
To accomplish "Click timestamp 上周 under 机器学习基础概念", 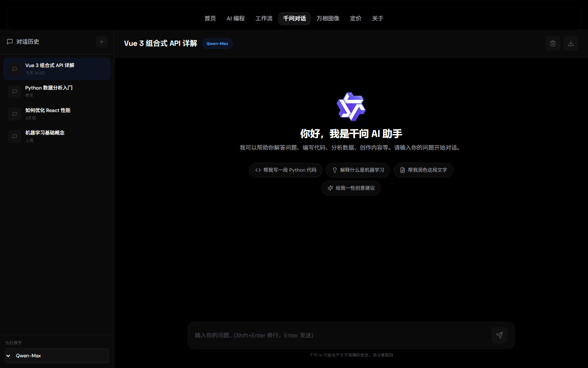I will pyautogui.click(x=29, y=141).
